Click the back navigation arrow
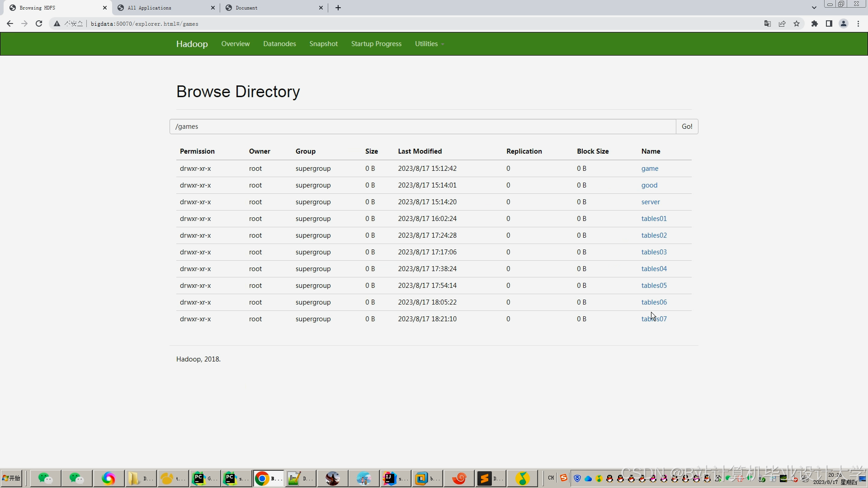The image size is (868, 488). (x=10, y=24)
